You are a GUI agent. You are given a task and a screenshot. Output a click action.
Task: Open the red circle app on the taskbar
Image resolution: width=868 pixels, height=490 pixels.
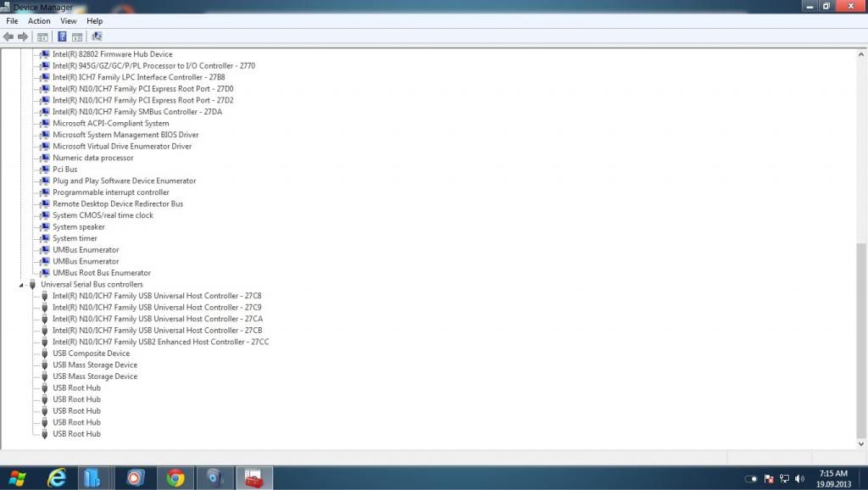(x=135, y=478)
